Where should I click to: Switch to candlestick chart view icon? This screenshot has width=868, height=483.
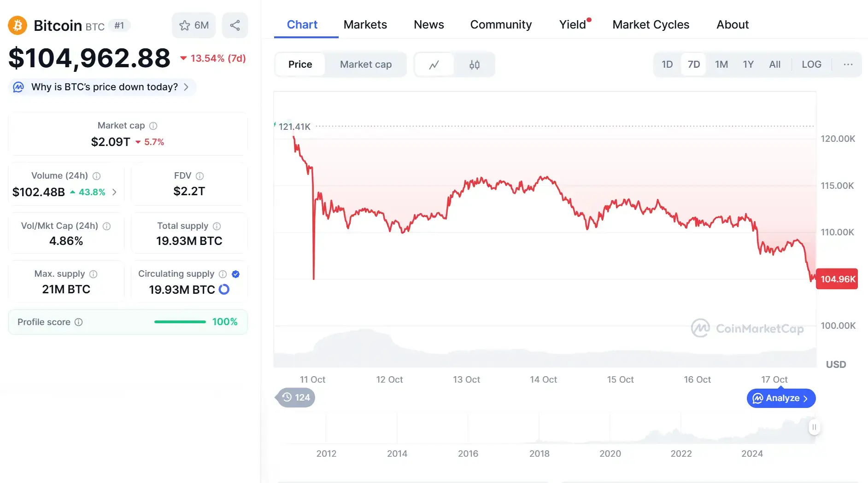click(x=475, y=65)
